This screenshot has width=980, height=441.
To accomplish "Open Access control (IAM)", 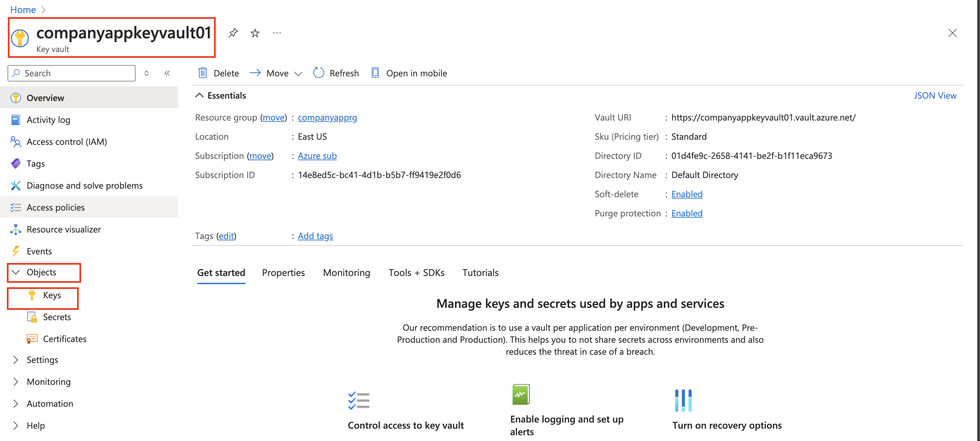I will tap(89, 141).
